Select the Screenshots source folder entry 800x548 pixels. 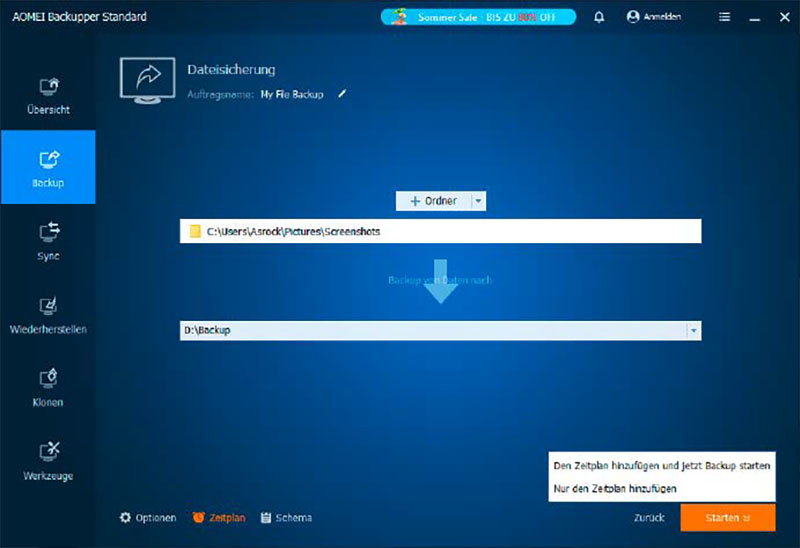pyautogui.click(x=440, y=231)
